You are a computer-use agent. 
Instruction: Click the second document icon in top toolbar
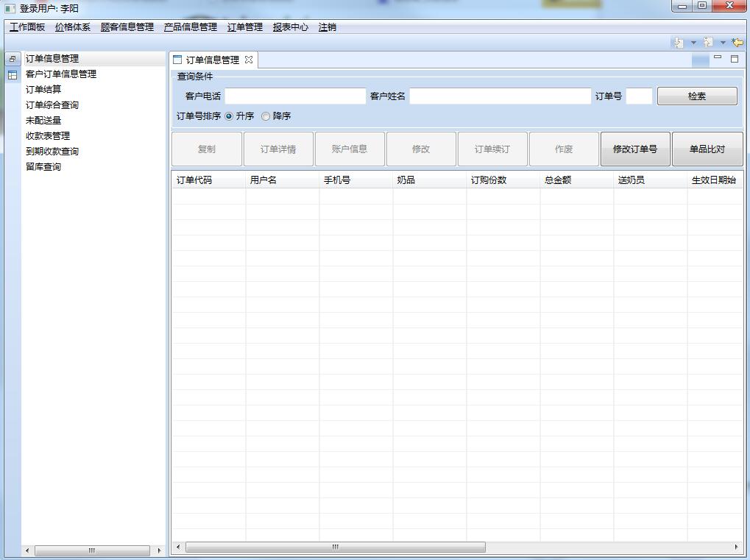coord(707,42)
